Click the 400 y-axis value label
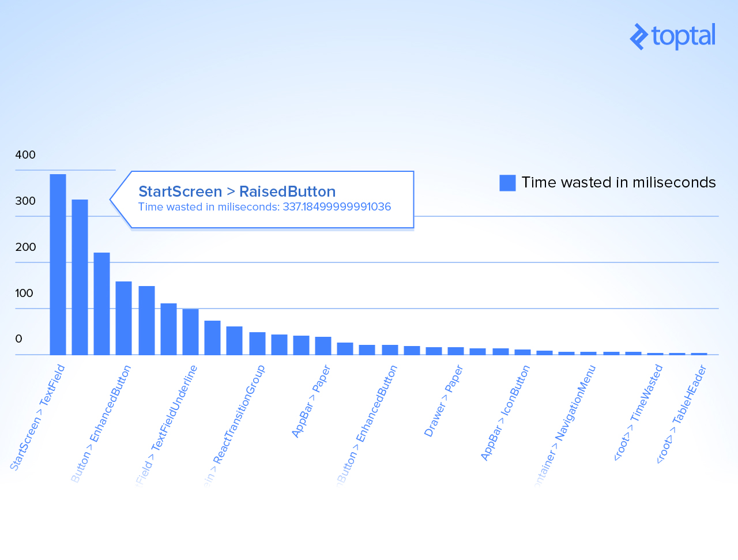The width and height of the screenshot is (738, 560). click(25, 155)
